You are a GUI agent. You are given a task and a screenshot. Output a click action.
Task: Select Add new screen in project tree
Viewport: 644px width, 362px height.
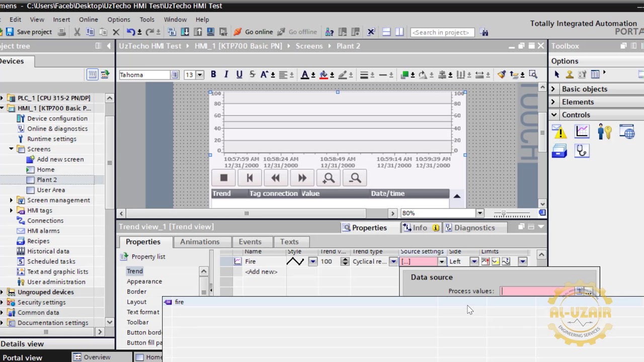(x=60, y=159)
